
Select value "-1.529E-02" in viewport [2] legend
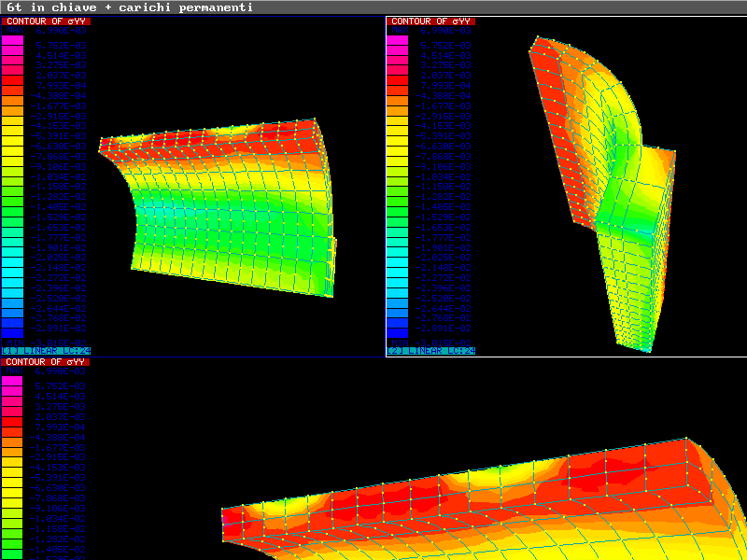pos(443,217)
